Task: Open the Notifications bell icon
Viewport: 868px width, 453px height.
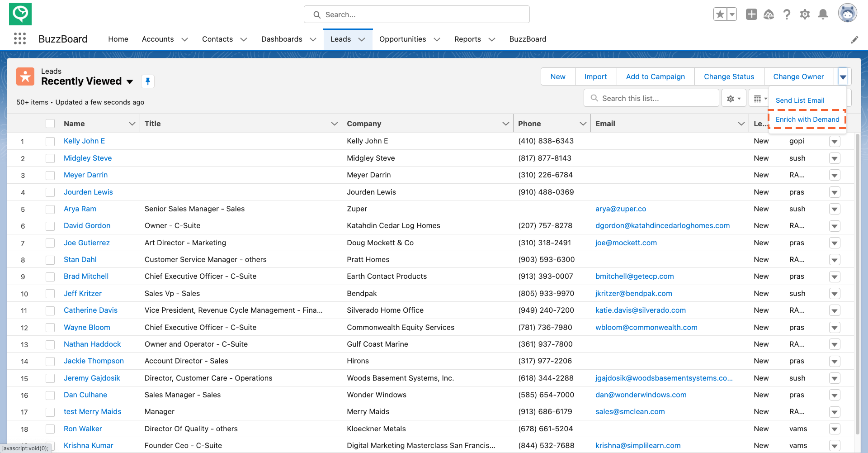Action: (823, 14)
